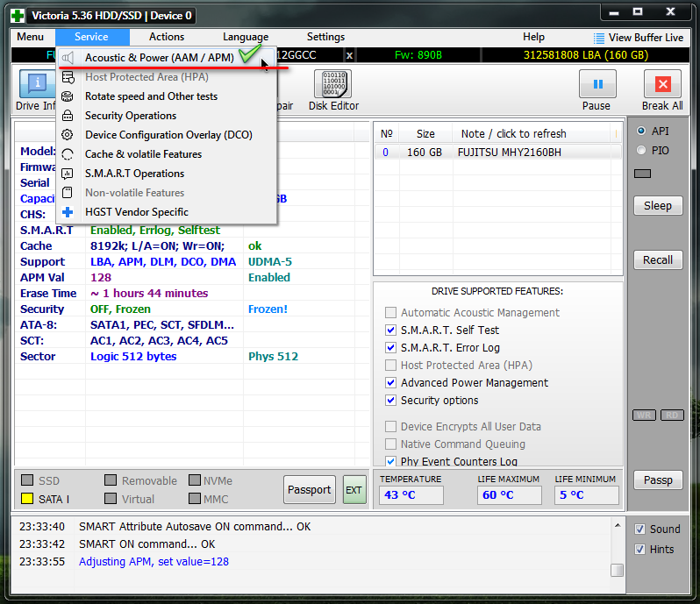The width and height of the screenshot is (700, 604).
Task: Click the Host Protected Area menu icon
Action: 68,77
